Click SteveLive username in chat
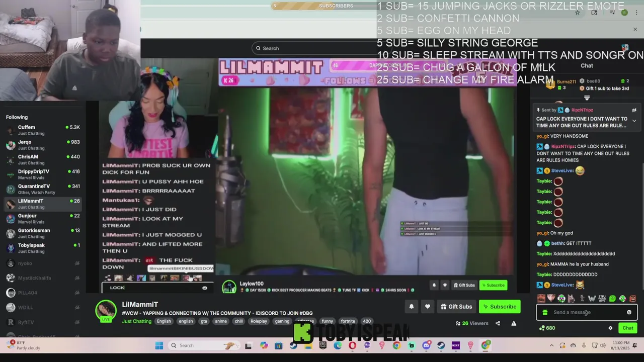 562,171
